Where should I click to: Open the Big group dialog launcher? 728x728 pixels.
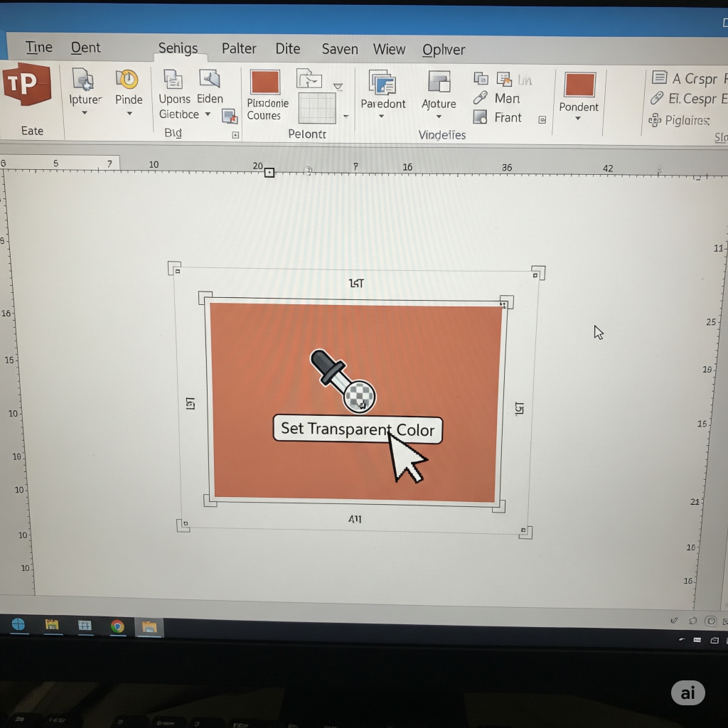(235, 135)
